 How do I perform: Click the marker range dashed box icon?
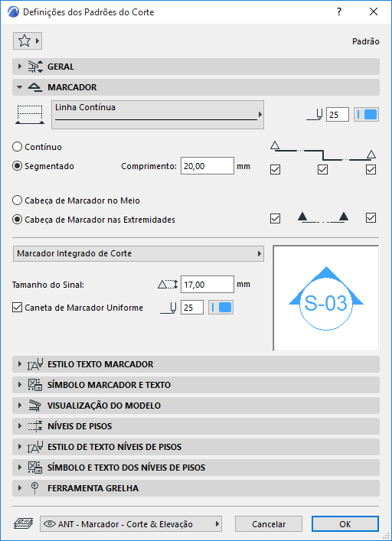30,115
